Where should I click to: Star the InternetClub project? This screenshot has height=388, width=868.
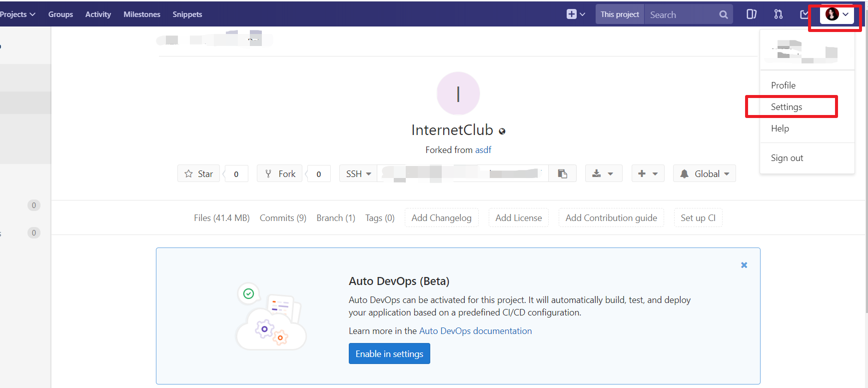click(x=198, y=173)
